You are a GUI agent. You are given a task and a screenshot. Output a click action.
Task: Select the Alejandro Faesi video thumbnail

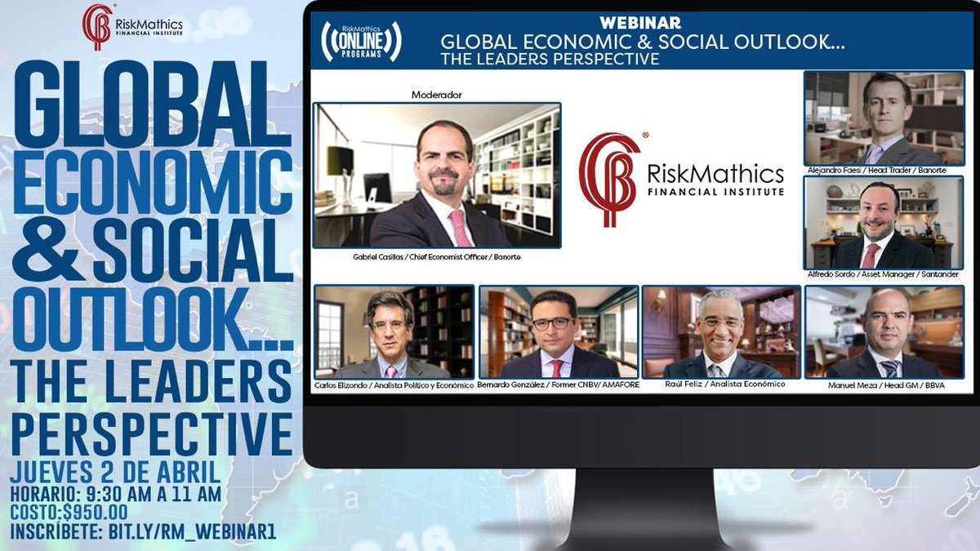click(x=884, y=118)
